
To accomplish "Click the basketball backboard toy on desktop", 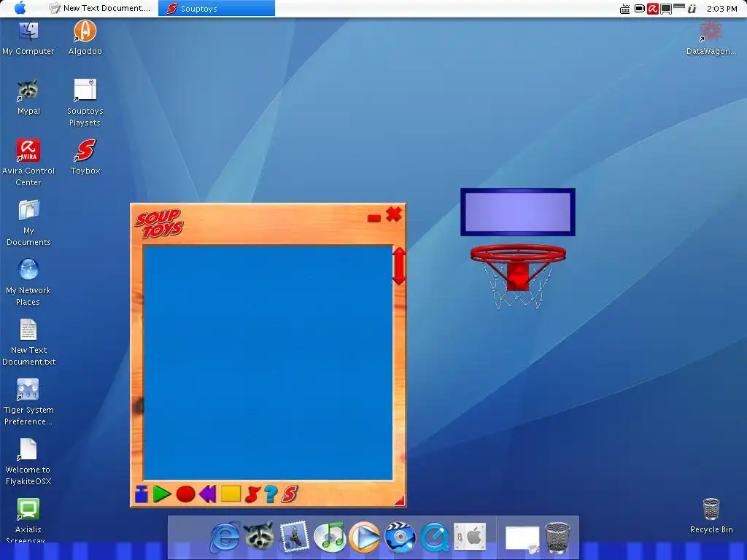I will (518, 212).
